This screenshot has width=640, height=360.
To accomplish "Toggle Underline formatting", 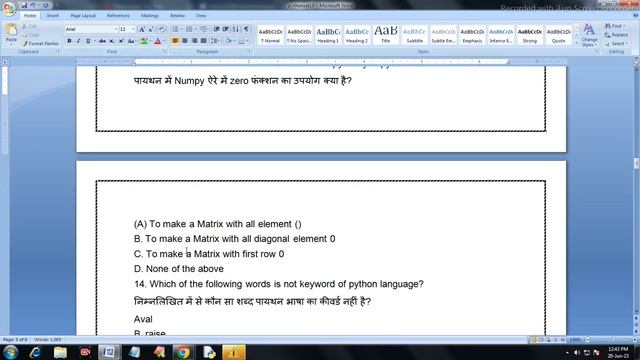I will [x=88, y=41].
